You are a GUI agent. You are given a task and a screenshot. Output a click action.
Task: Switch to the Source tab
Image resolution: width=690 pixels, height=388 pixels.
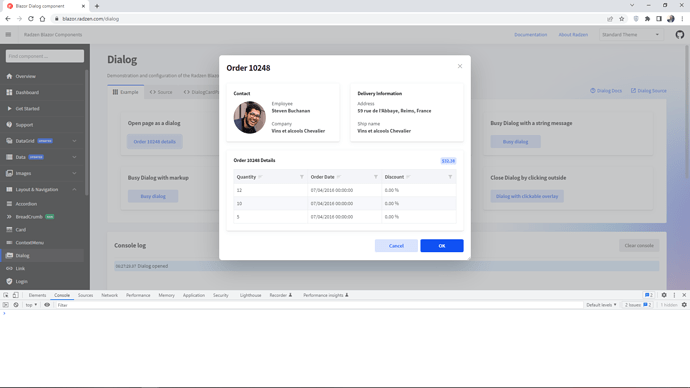click(161, 92)
